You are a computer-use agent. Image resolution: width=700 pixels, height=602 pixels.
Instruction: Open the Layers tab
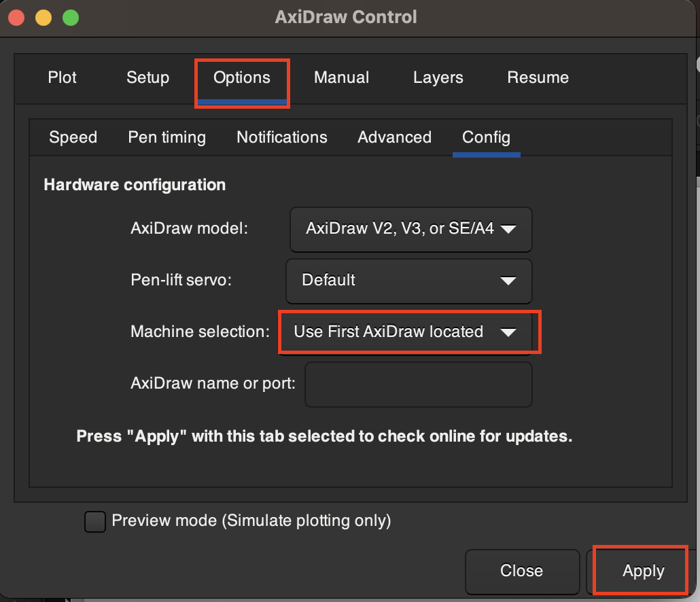pos(438,77)
